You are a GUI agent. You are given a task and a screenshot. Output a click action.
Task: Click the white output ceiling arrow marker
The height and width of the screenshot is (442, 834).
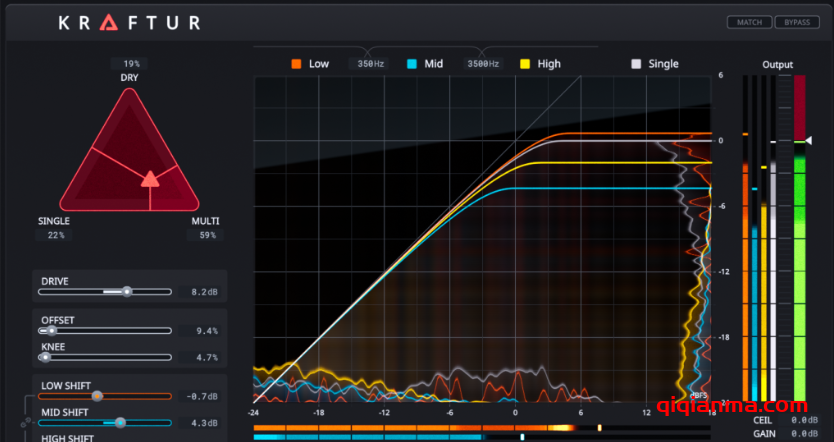click(808, 140)
